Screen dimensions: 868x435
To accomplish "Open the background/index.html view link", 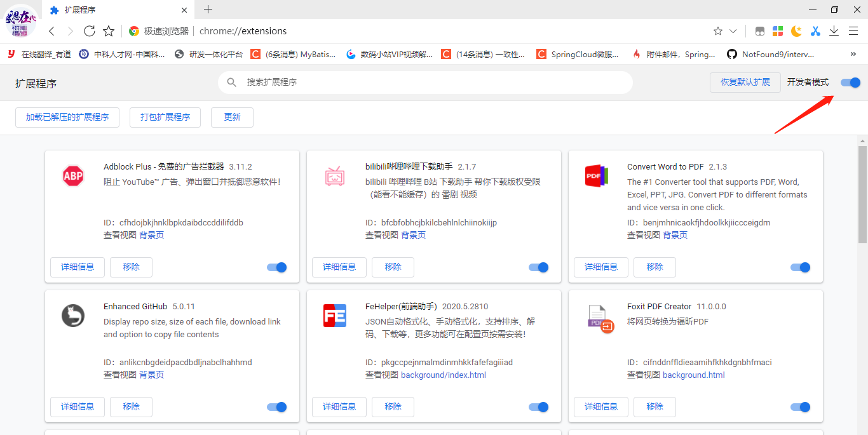I will click(443, 375).
